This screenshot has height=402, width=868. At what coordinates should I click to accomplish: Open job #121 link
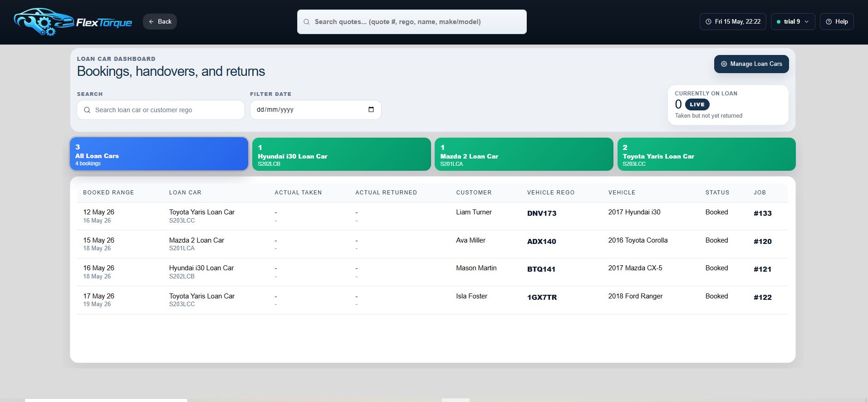click(762, 269)
